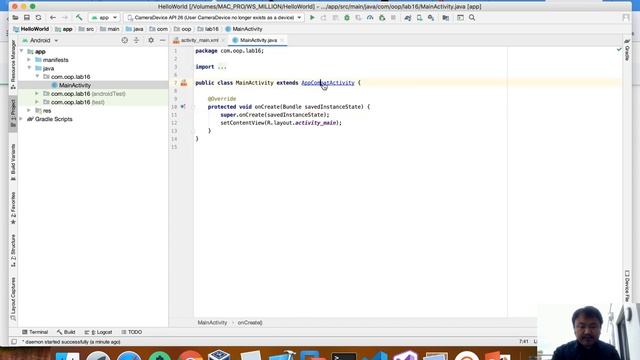Viewport: 640px width, 360px height.
Task: Open the CameraDevice API 26 device dropdown
Action: 214,18
